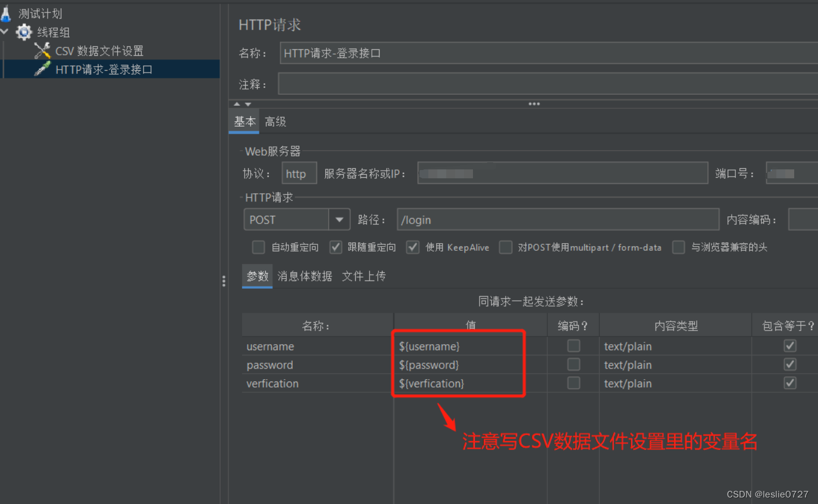Viewport: 818px width, 504px height.
Task: Click the ••• handle on the panel divider
Action: click(x=534, y=103)
